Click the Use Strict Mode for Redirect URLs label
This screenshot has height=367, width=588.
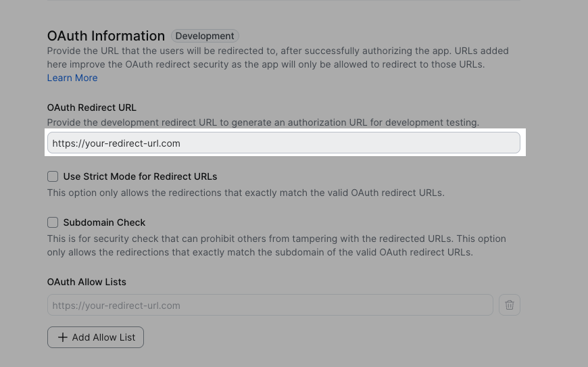pyautogui.click(x=141, y=176)
